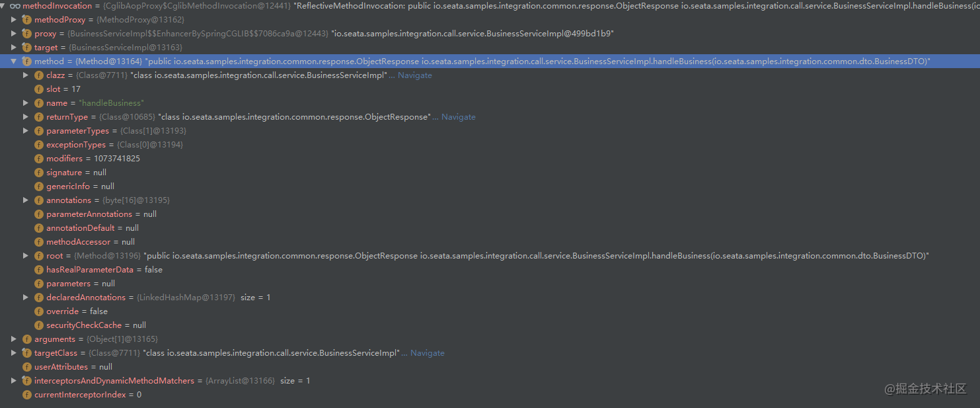Click field icon next to declaredAnnotations
The image size is (980, 408).
(38, 297)
